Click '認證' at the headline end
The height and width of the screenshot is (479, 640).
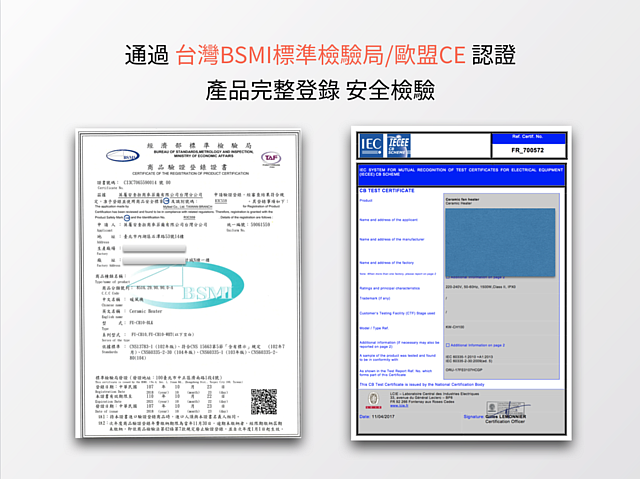[494, 55]
